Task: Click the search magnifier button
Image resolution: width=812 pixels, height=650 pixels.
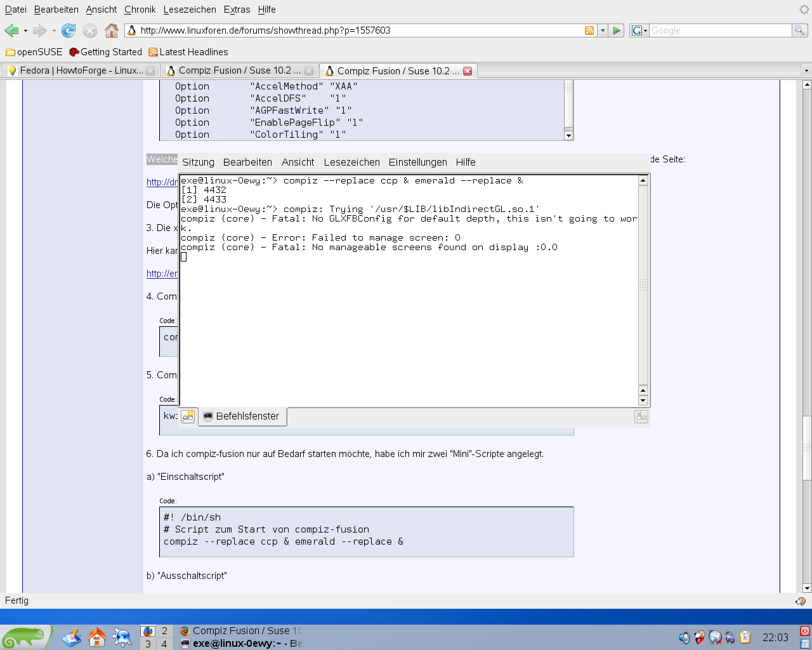Action: pyautogui.click(x=800, y=30)
